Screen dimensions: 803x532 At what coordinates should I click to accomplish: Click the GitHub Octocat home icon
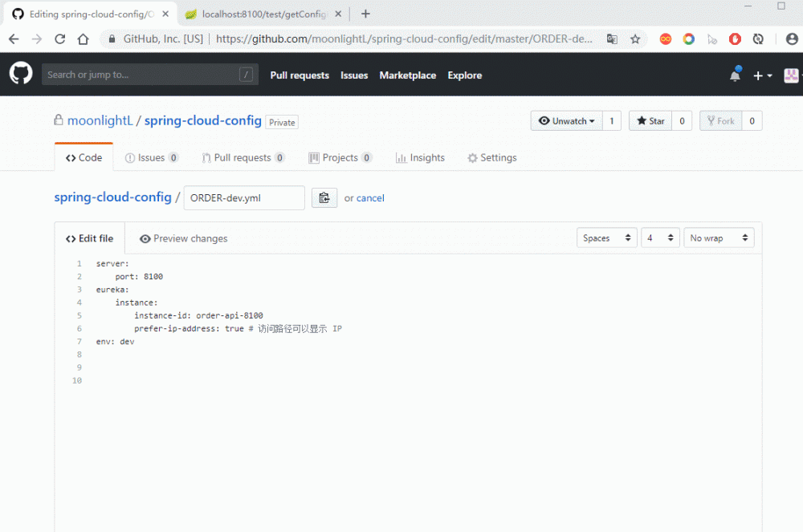coord(20,73)
